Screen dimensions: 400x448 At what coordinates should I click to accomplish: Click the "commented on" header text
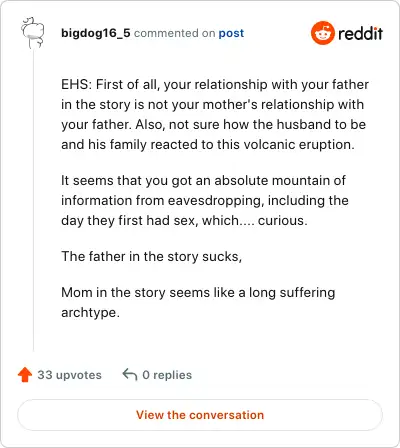coord(174,33)
